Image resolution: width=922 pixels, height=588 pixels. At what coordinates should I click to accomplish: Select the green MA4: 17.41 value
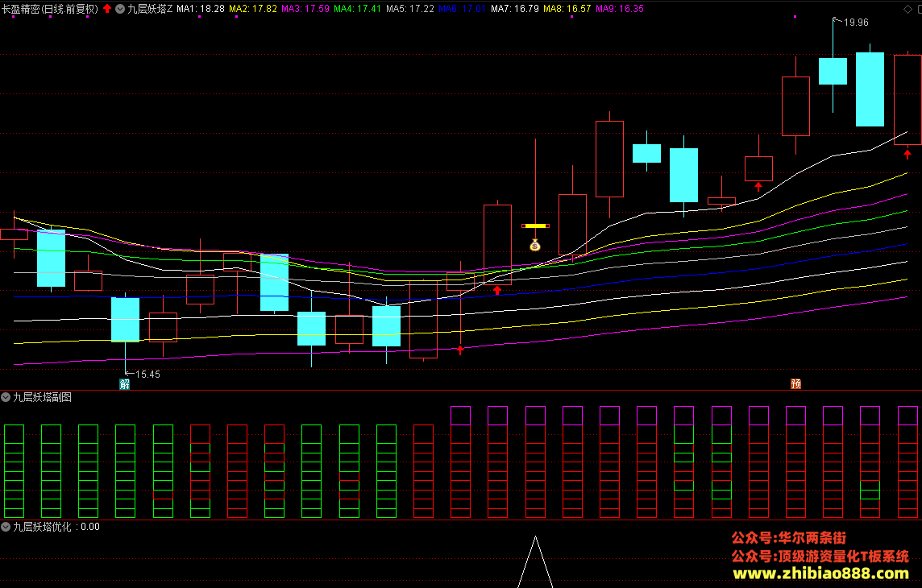pyautogui.click(x=358, y=9)
